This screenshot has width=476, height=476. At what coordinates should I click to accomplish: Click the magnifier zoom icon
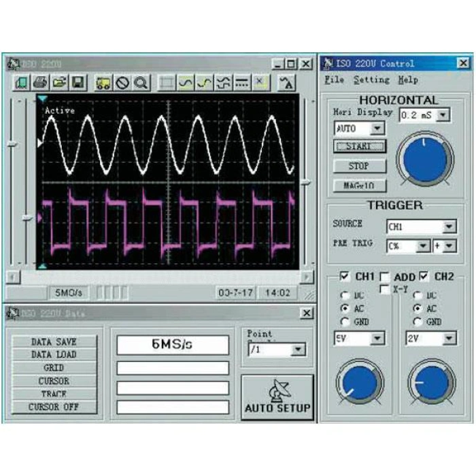(x=141, y=83)
